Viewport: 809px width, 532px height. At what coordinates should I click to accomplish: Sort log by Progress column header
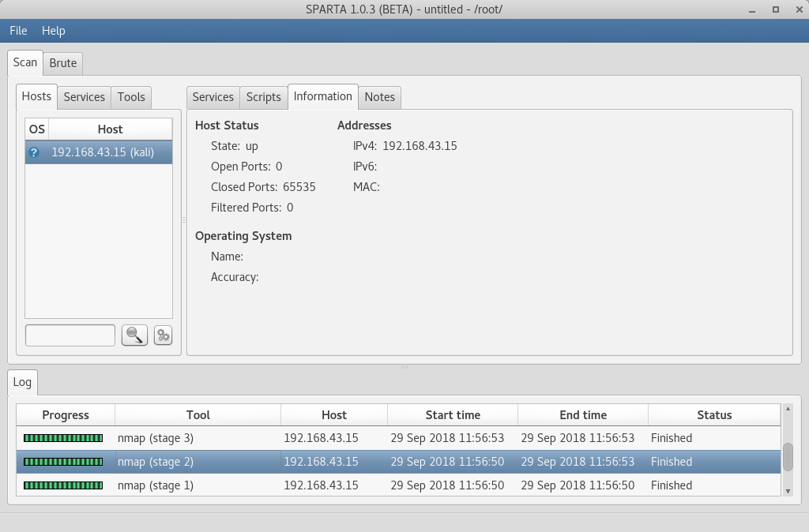[x=66, y=415]
